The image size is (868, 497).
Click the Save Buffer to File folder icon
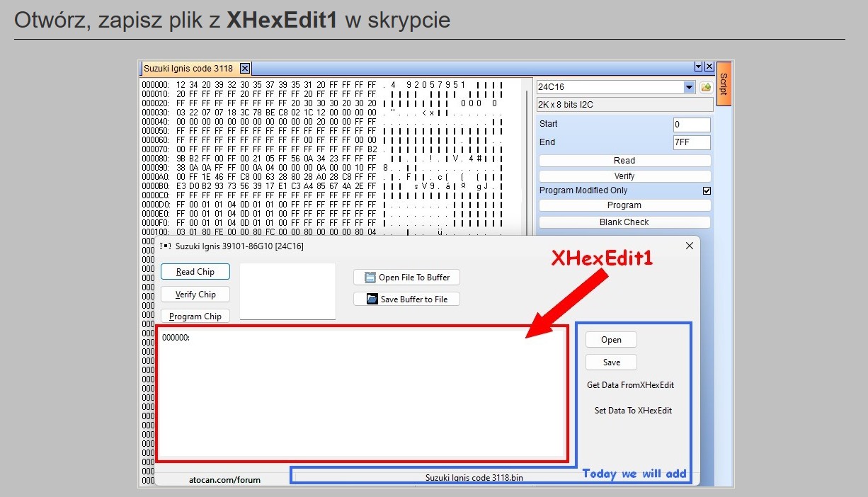(x=372, y=299)
